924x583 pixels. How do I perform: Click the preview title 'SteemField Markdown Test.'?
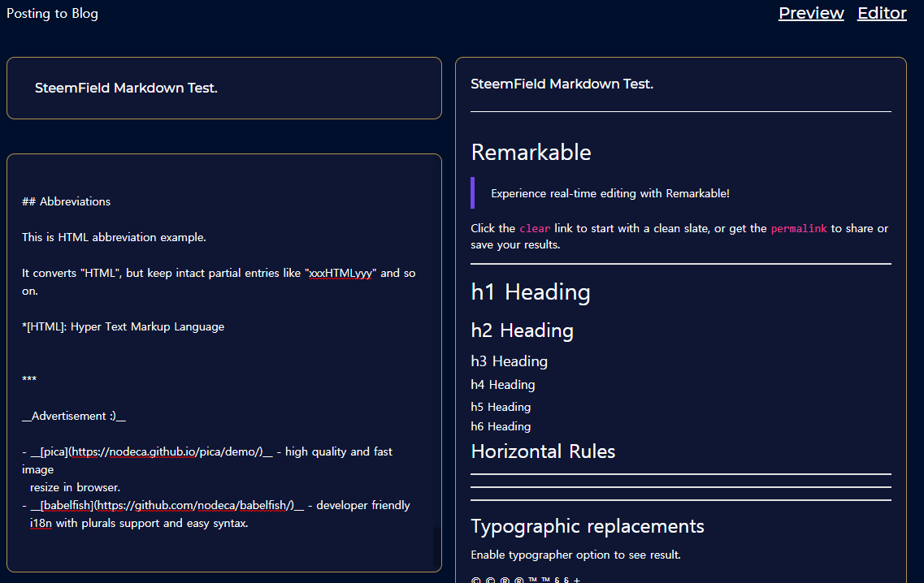[x=562, y=84]
